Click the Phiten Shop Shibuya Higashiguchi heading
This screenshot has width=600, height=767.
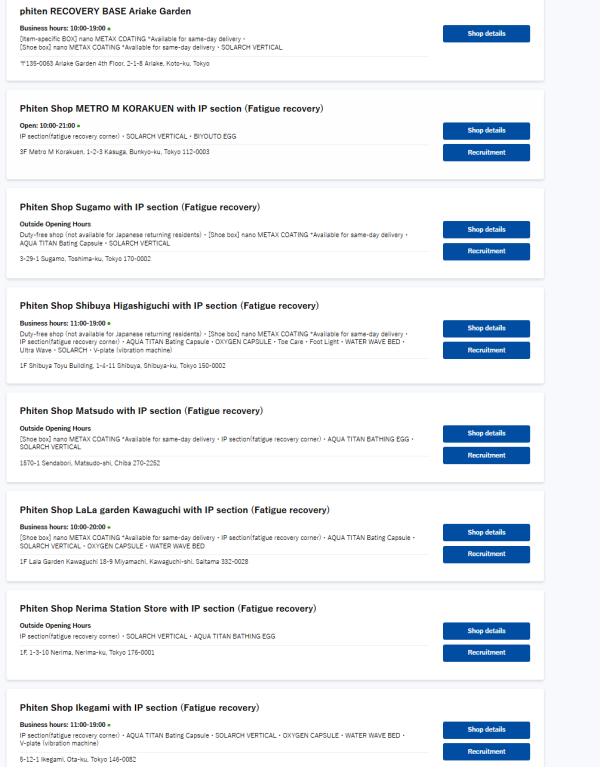pyautogui.click(x=169, y=306)
